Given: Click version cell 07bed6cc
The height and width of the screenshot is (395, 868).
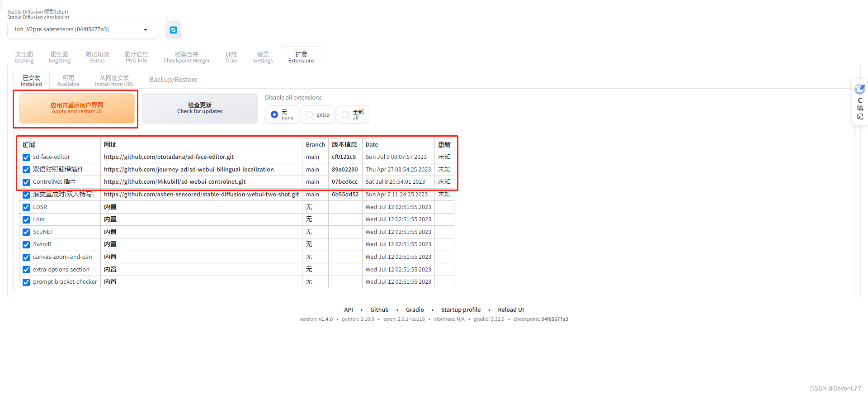Looking at the screenshot, I should point(344,182).
